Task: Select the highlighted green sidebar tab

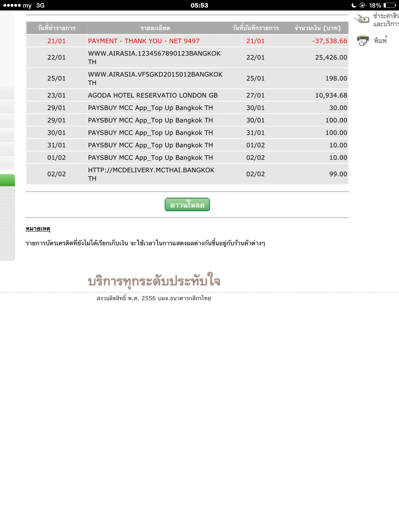Action: 8,180
